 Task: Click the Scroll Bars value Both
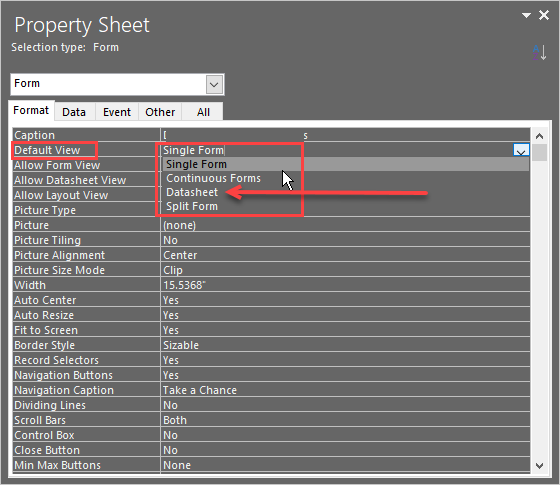[x=345, y=420]
